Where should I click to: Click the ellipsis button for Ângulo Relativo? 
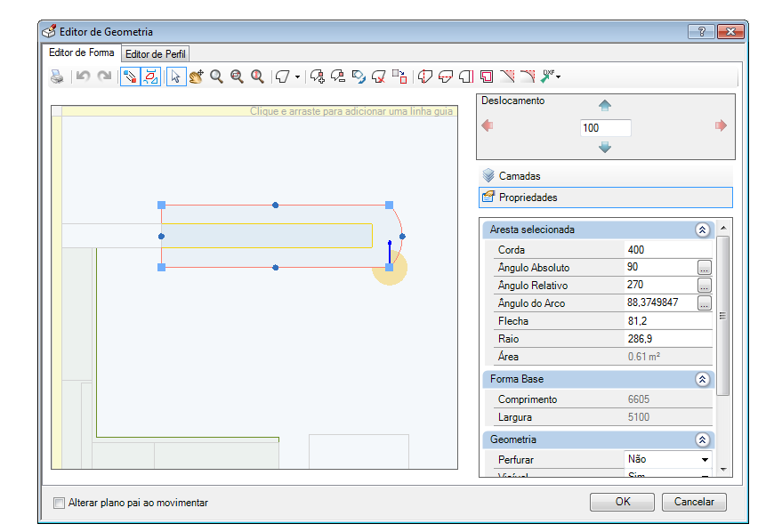[704, 286]
